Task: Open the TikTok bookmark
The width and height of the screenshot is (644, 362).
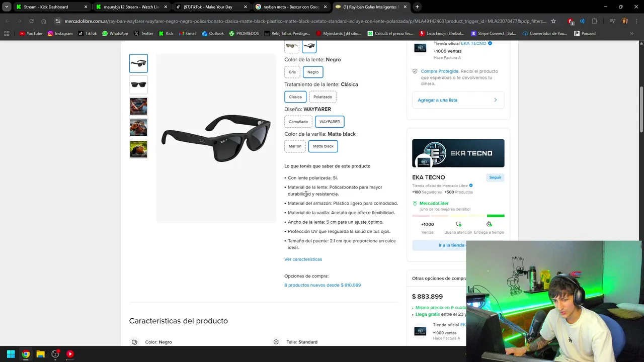Action: click(87, 34)
